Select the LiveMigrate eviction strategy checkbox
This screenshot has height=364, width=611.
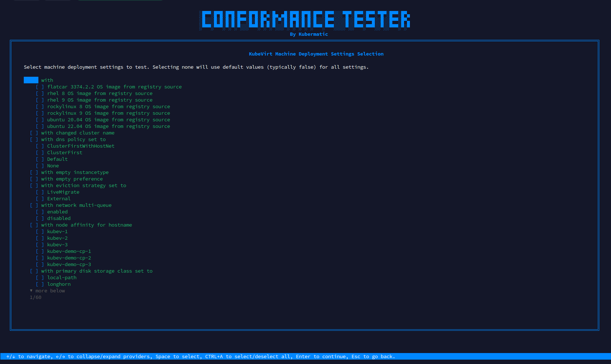click(39, 192)
